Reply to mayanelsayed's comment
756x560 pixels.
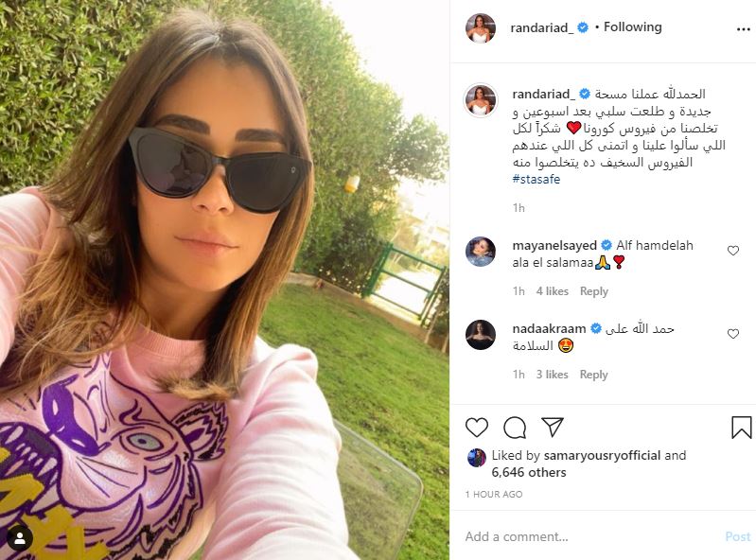point(593,291)
